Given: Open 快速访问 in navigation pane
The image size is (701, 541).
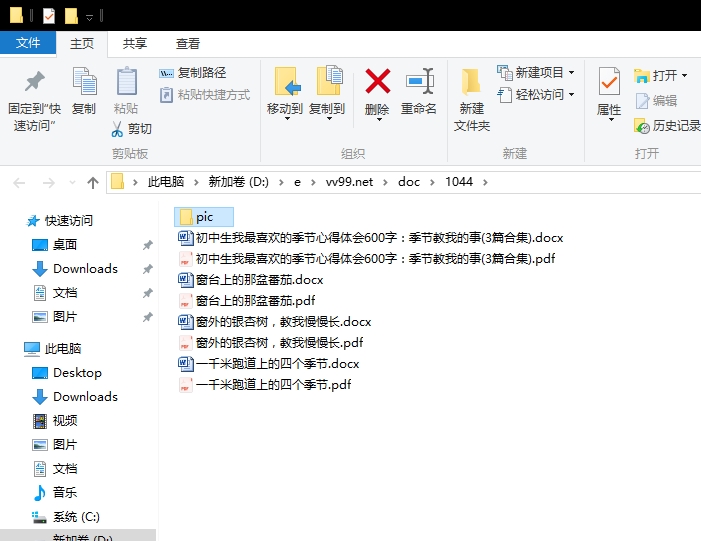Looking at the screenshot, I should [x=59, y=220].
